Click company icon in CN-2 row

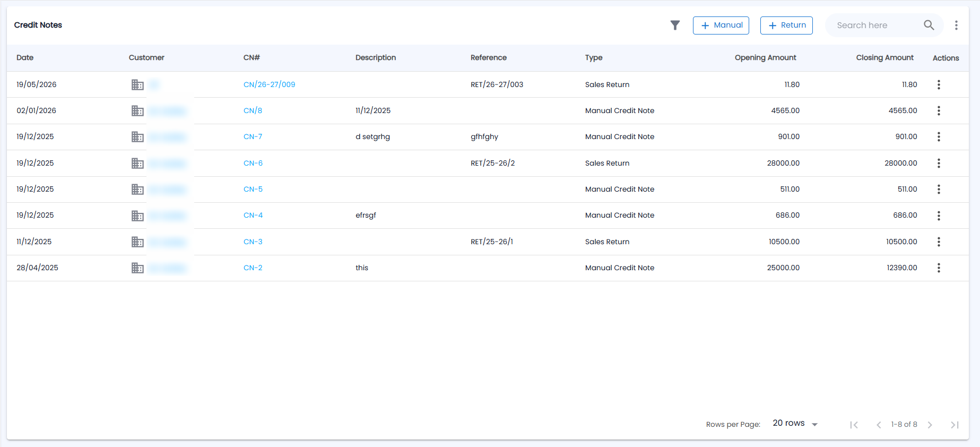tap(137, 268)
